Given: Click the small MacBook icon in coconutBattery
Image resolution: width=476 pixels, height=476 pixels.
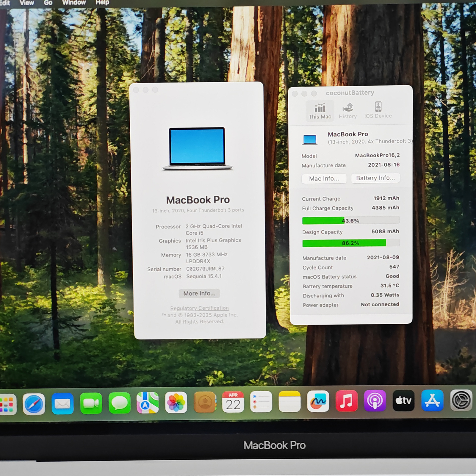Looking at the screenshot, I should (310, 140).
